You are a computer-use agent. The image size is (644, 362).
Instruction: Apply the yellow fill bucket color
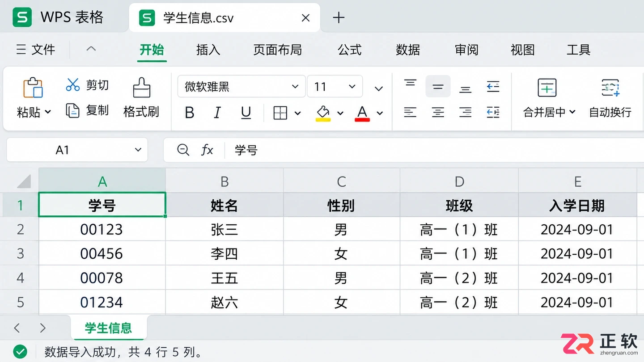[323, 114]
